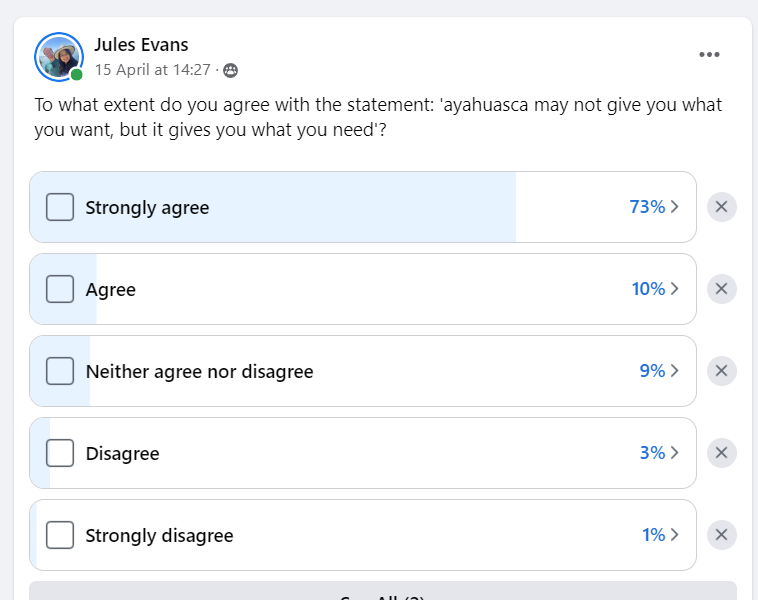Screen dimensions: 758x600
Task: View voters for the 3% Disagree result
Action: (x=659, y=453)
